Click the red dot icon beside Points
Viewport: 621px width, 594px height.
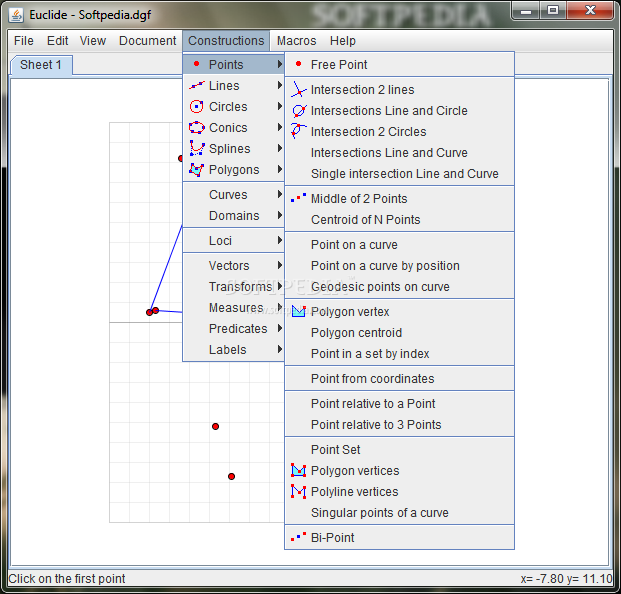point(196,64)
